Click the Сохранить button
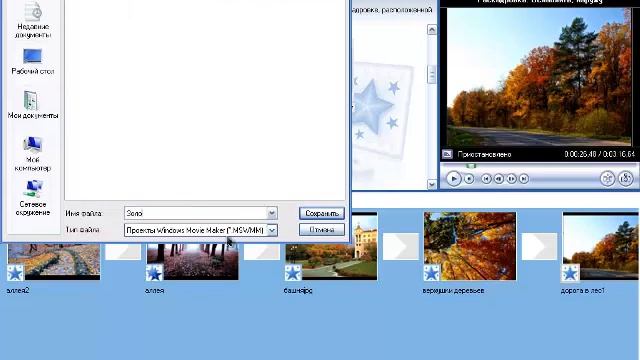Image resolution: width=640 pixels, height=360 pixels. point(322,213)
